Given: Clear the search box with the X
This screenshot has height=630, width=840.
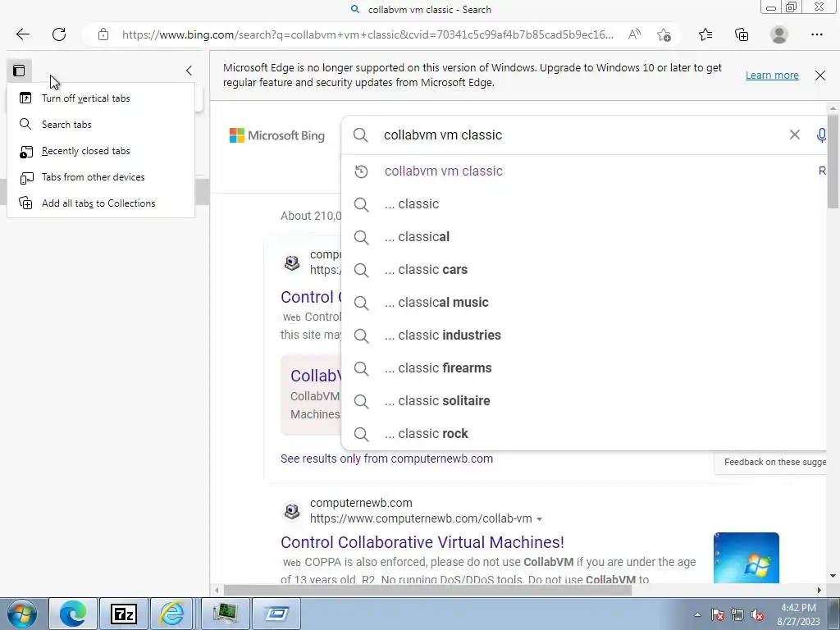Looking at the screenshot, I should click(x=794, y=135).
